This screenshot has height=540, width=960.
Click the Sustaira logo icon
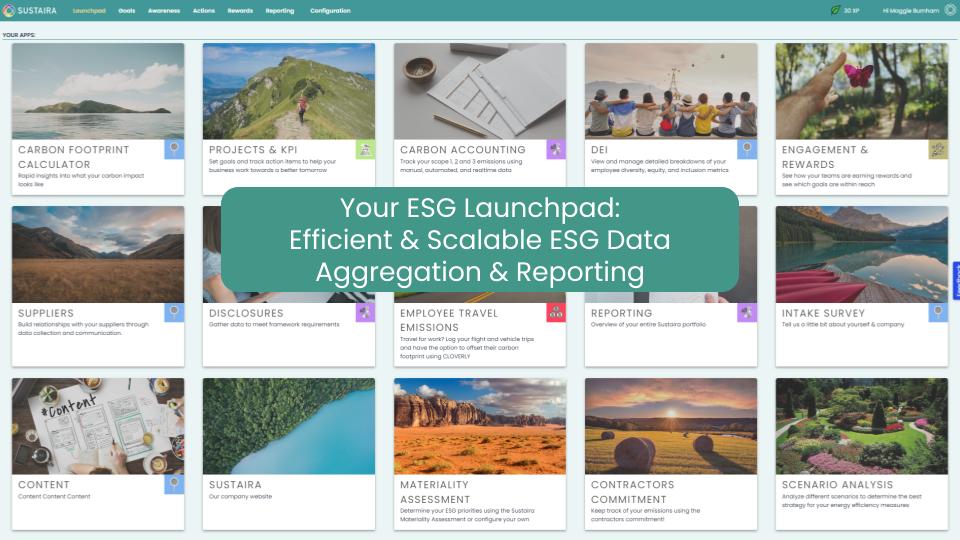click(x=9, y=10)
